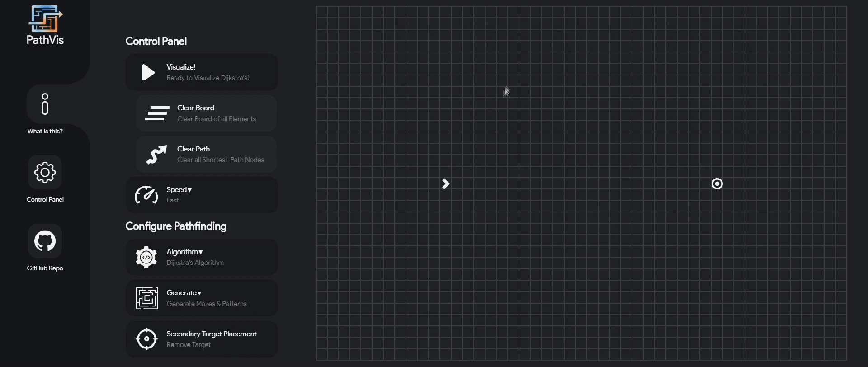Image resolution: width=868 pixels, height=367 pixels.
Task: Click the crosshair target icon
Action: click(x=146, y=339)
